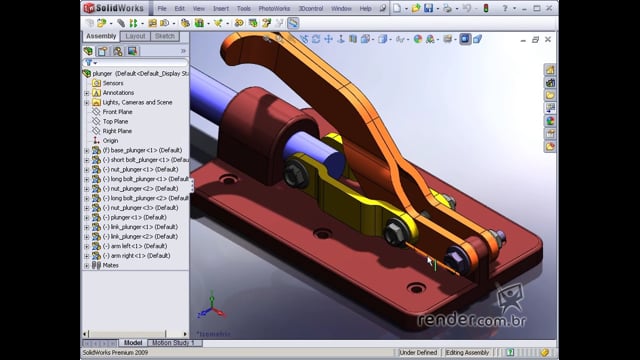Click the Apply Scene icon
640x360 pixels.
point(430,39)
